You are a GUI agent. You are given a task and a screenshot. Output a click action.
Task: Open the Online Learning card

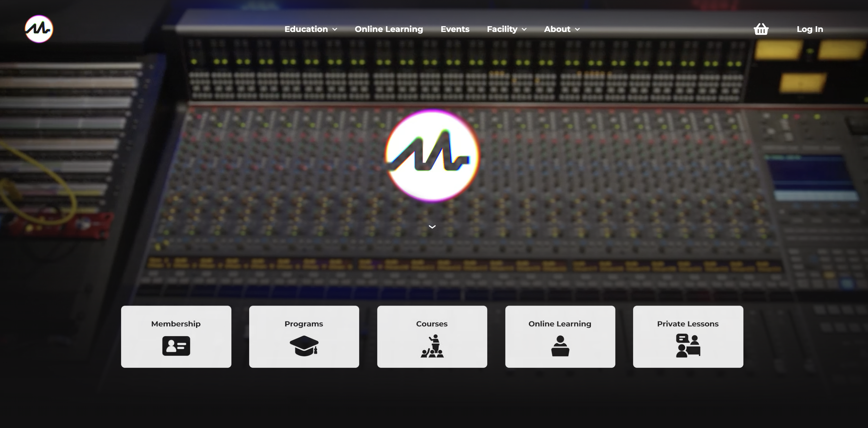pyautogui.click(x=560, y=336)
